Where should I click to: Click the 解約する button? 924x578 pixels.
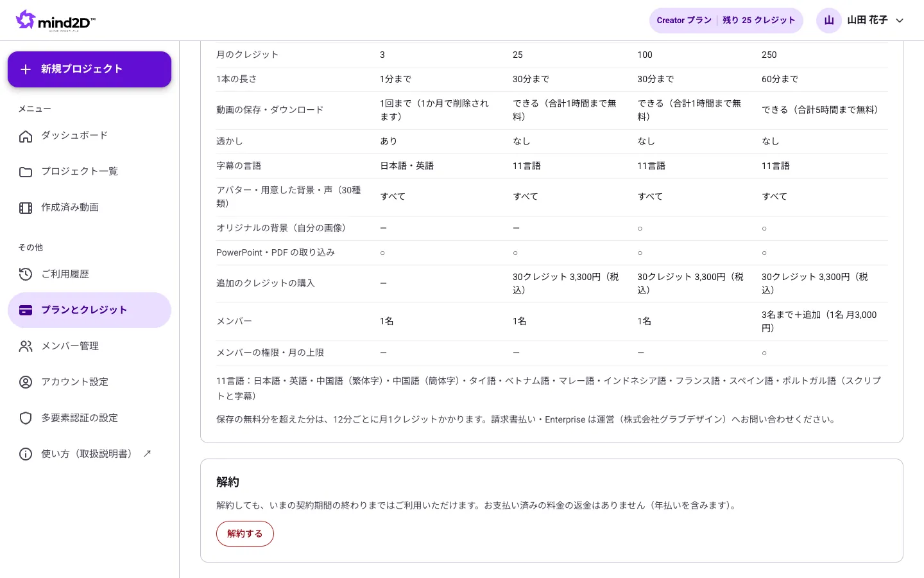click(x=245, y=534)
